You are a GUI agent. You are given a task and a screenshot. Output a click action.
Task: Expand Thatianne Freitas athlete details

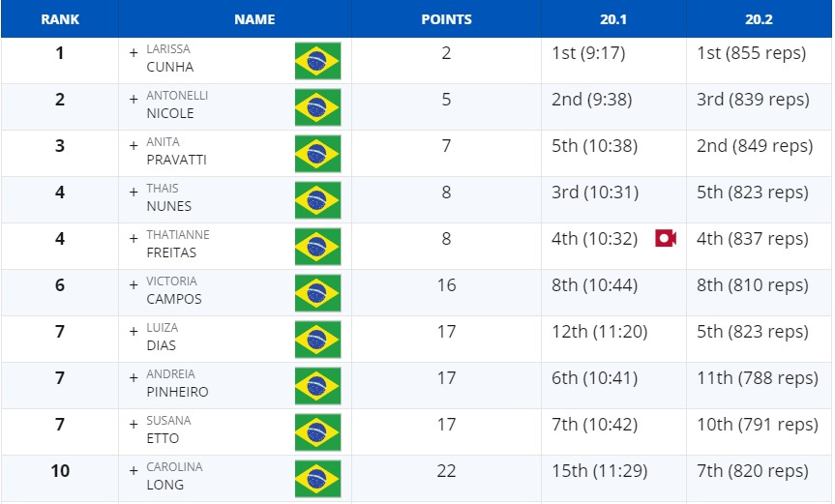[x=134, y=238]
